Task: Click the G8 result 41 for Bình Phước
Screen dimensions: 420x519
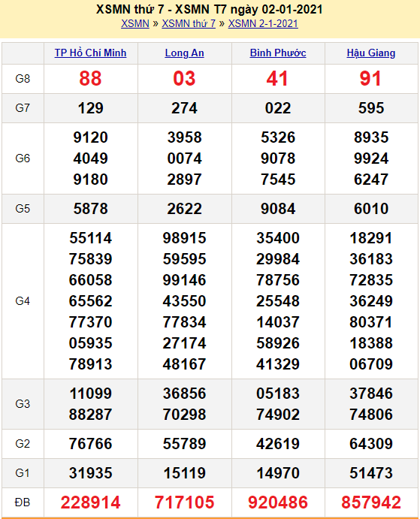Action: [277, 79]
